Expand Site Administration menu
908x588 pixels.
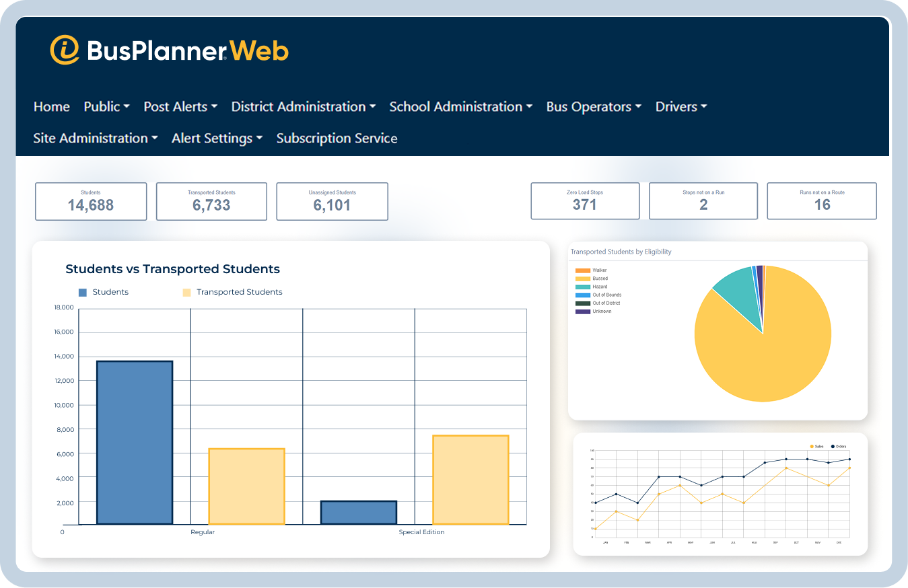96,139
